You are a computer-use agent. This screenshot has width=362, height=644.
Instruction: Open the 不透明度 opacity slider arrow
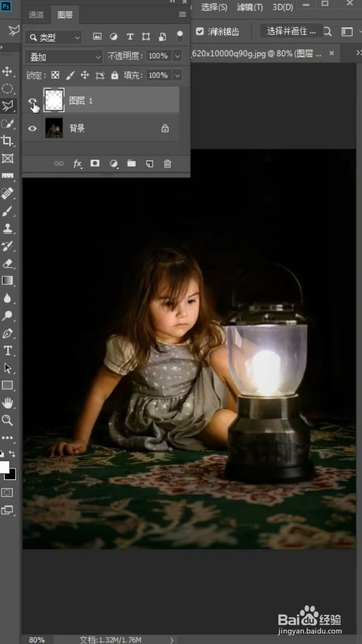pos(177,56)
